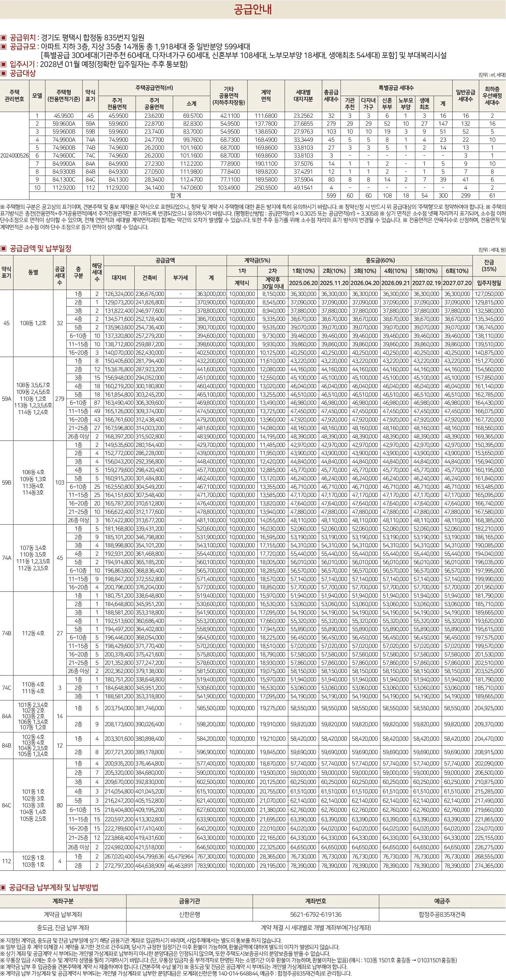
Task: Click the square bullet beside 공급대상
Action: pyautogui.click(x=3, y=74)
